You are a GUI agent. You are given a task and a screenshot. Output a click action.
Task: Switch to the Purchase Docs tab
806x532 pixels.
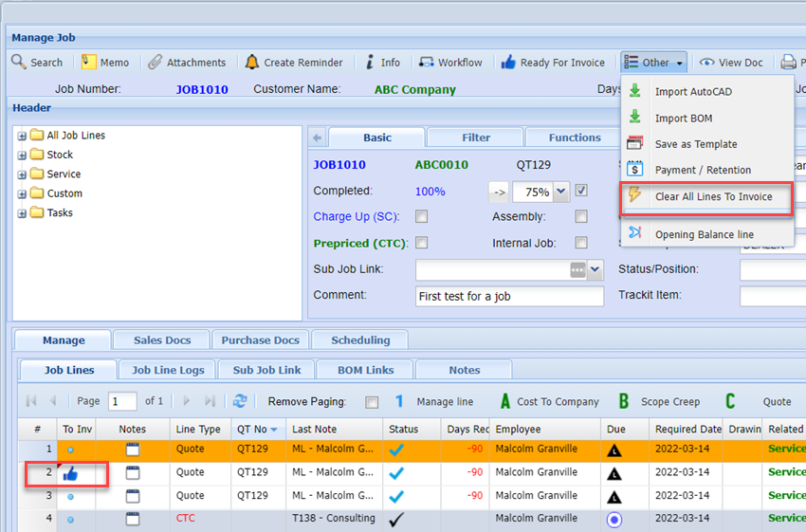[260, 340]
